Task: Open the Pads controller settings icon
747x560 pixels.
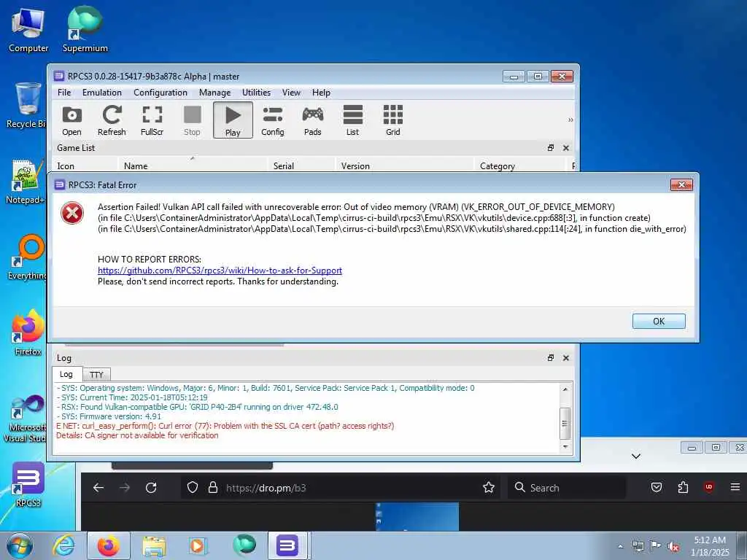Action: (312, 120)
